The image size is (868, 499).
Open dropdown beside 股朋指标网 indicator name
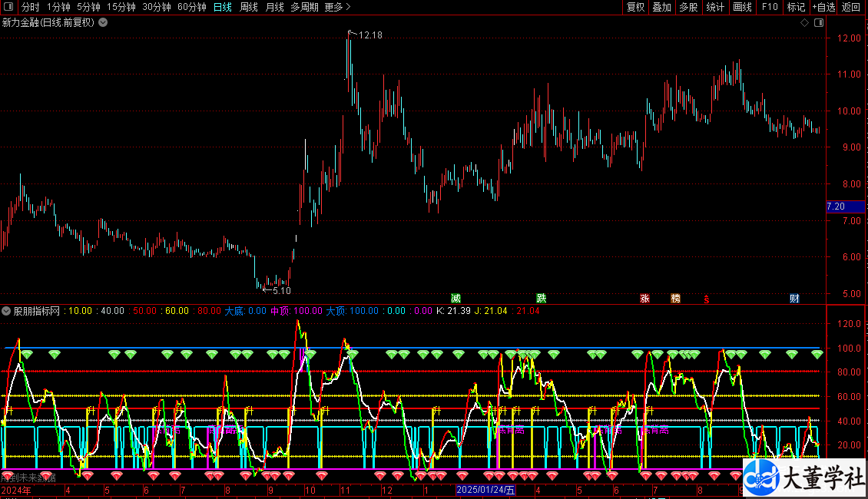6,311
